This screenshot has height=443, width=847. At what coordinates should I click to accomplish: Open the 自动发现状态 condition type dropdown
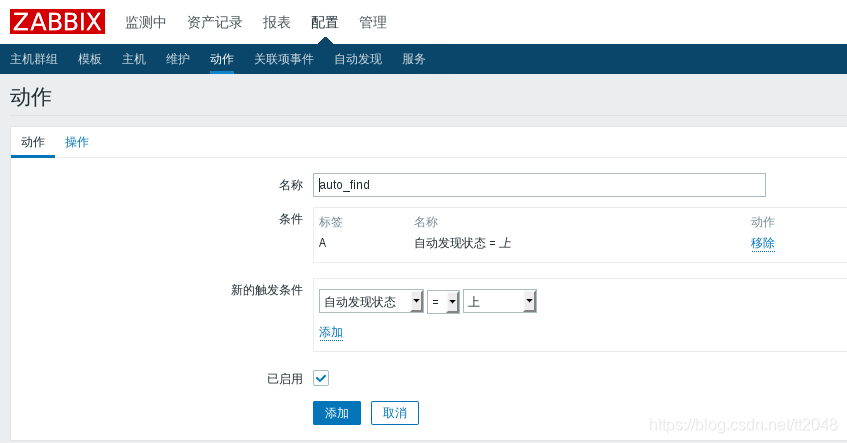click(x=371, y=301)
